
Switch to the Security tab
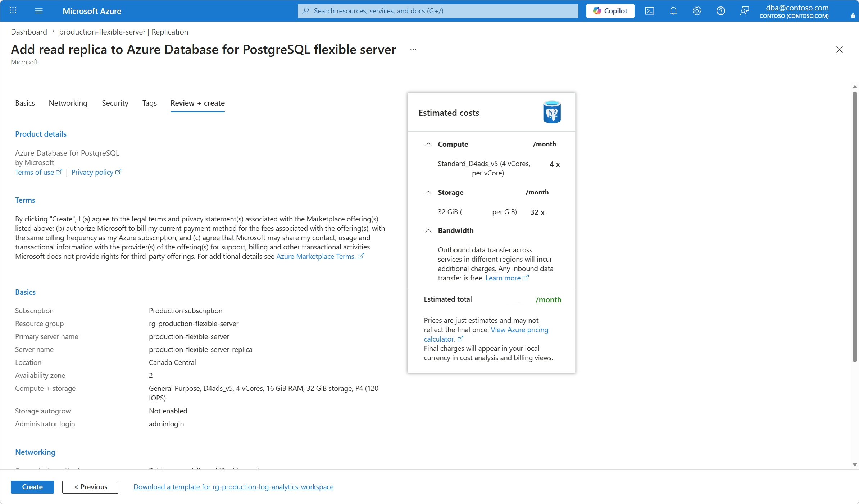(x=115, y=103)
